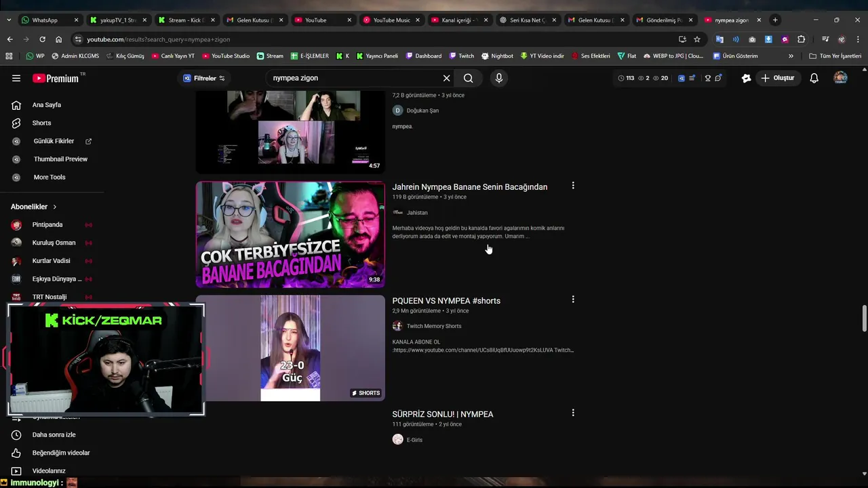Open a new browser tab
This screenshot has width=868, height=488.
pyautogui.click(x=775, y=20)
